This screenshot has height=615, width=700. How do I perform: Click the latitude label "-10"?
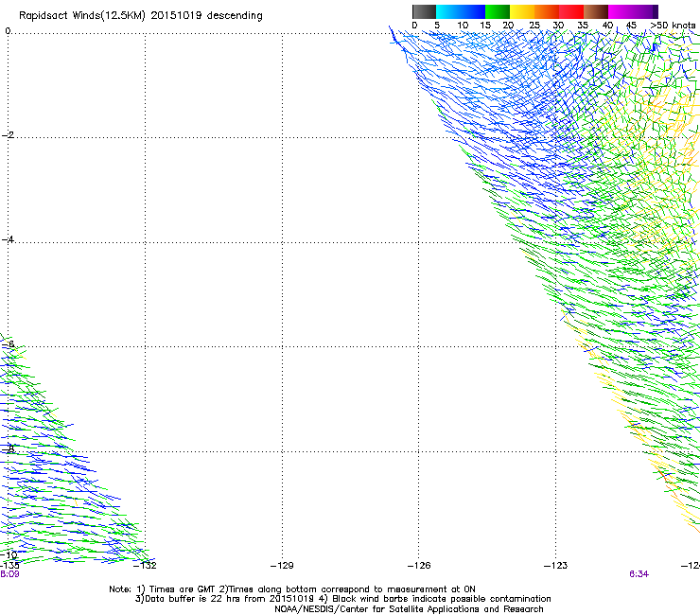tap(9, 555)
